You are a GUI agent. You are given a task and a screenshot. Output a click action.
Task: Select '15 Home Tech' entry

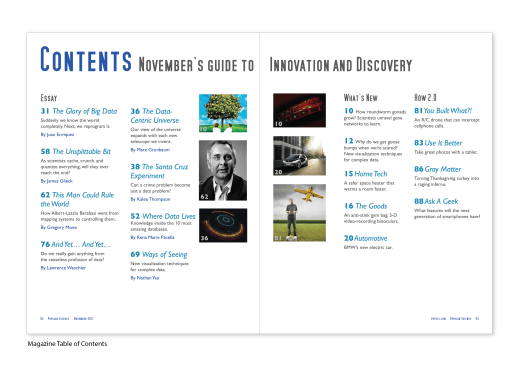[366, 174]
